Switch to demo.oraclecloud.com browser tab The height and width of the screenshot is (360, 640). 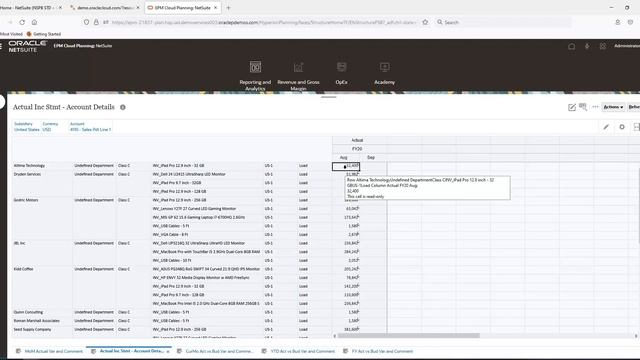point(105,7)
